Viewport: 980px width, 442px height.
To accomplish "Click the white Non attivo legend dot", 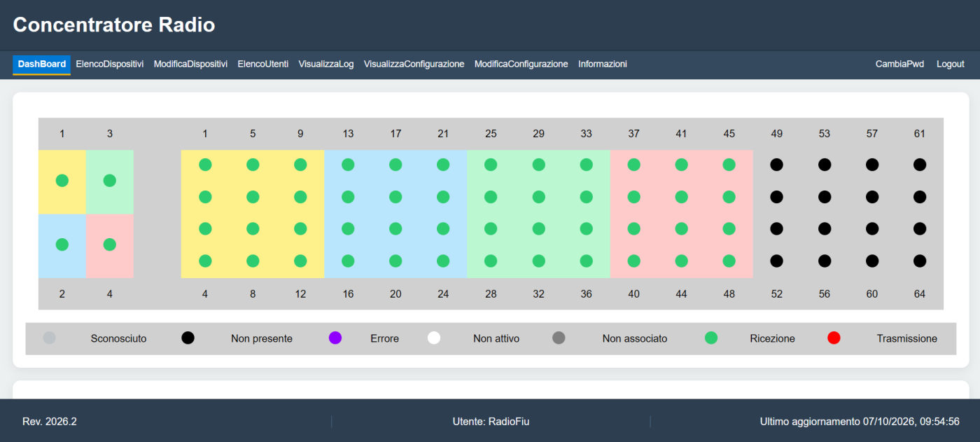I will [434, 338].
